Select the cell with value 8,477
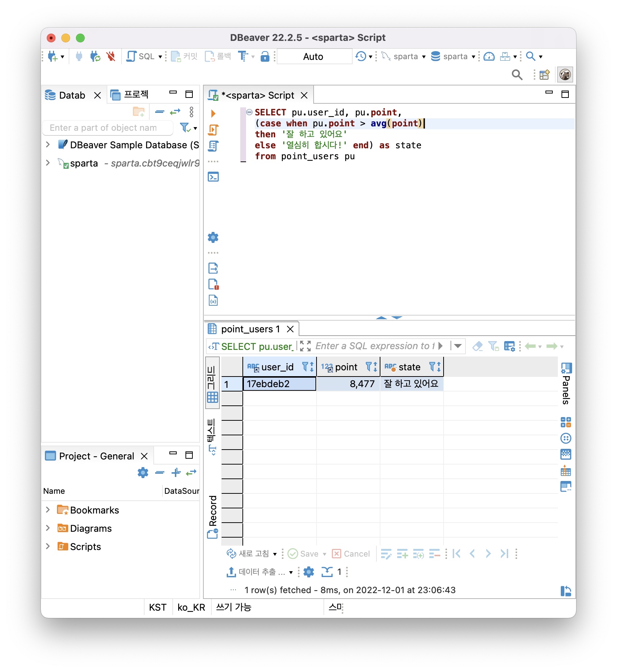The width and height of the screenshot is (617, 672). (348, 384)
